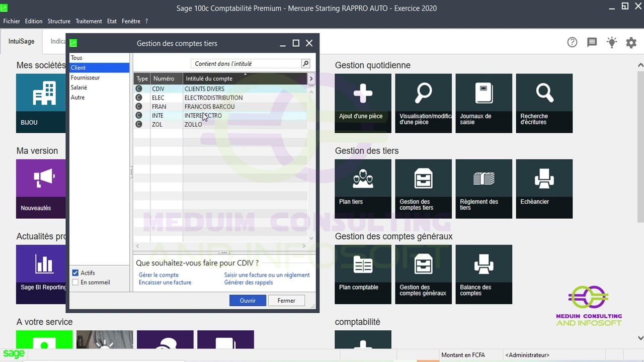The width and height of the screenshot is (644, 362).
Task: Click the Contient dans l'intitulé search field
Action: tap(246, 64)
